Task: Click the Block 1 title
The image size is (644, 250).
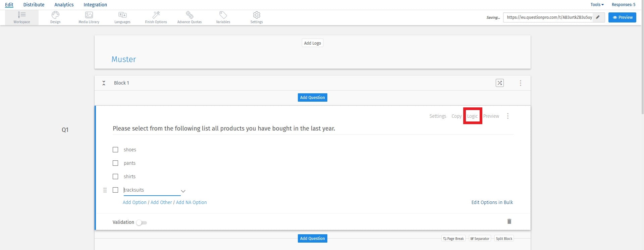Action: tap(121, 83)
